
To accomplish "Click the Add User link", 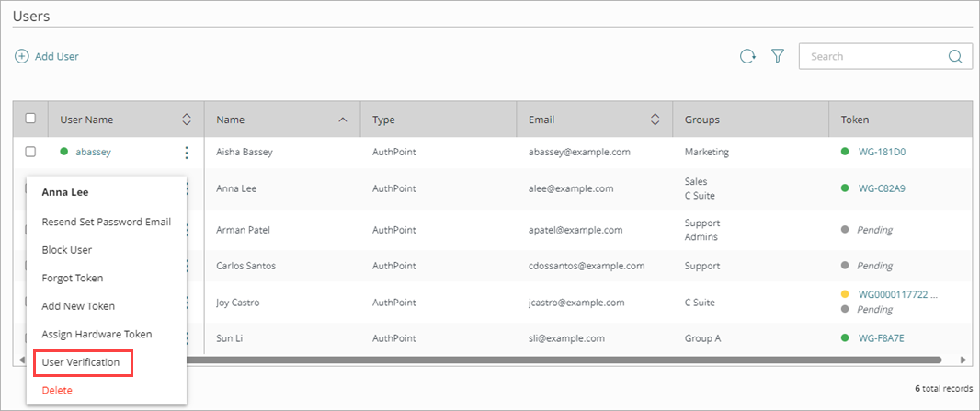I will (x=57, y=56).
